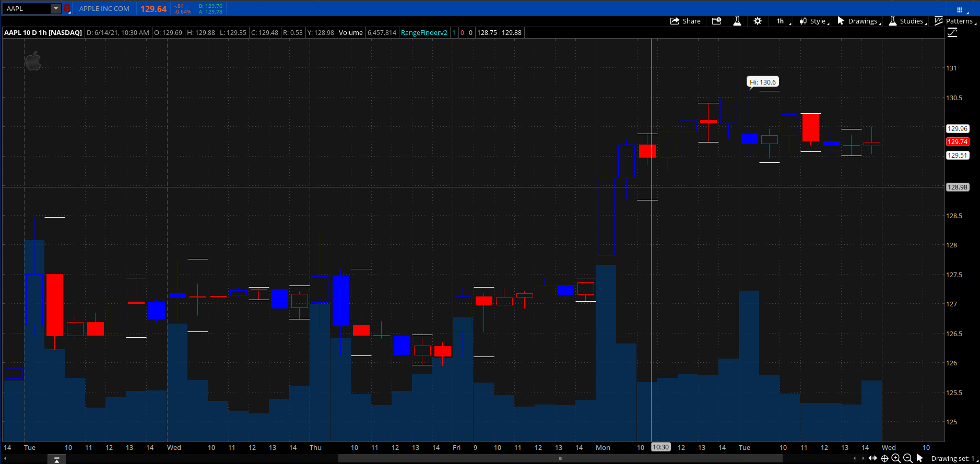This screenshot has height=464, width=980.
Task: Click the volume value 6,457,814
Action: (382, 32)
